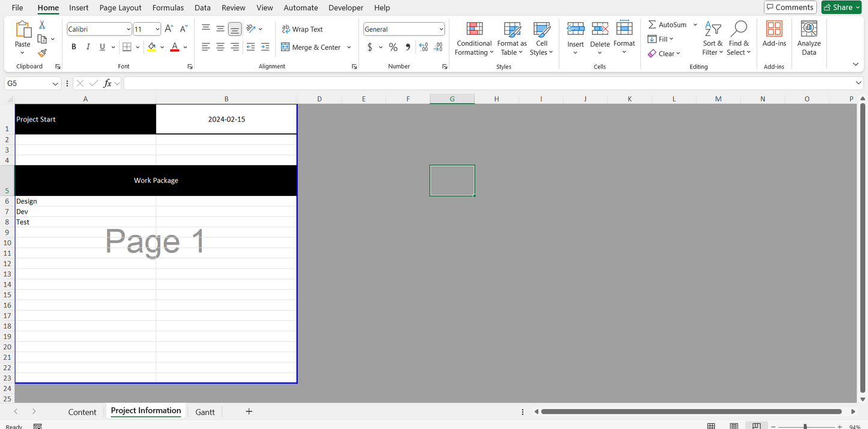Click the Format Painter brush icon

pyautogui.click(x=42, y=53)
